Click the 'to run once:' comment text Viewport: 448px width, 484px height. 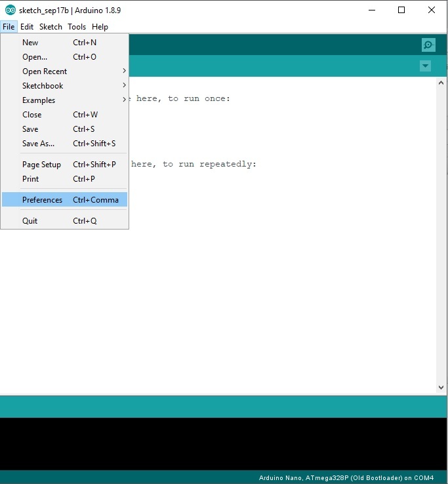click(199, 98)
